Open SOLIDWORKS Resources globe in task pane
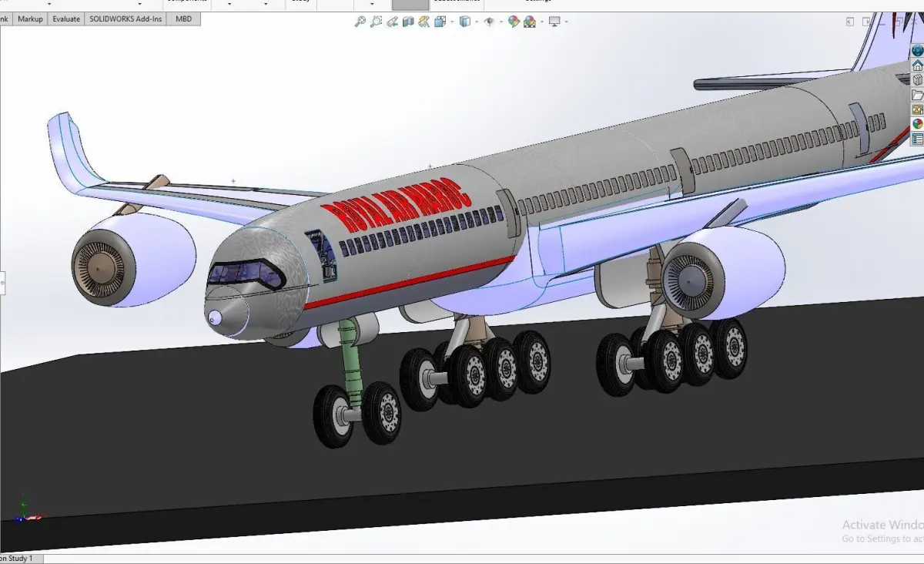Viewport: 924px width, 564px height. pos(917,51)
